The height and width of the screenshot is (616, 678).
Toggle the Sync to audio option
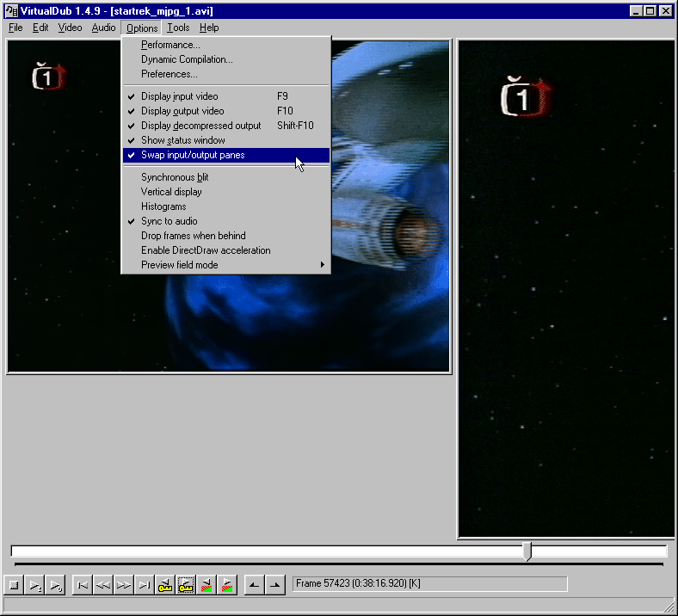tap(226, 221)
